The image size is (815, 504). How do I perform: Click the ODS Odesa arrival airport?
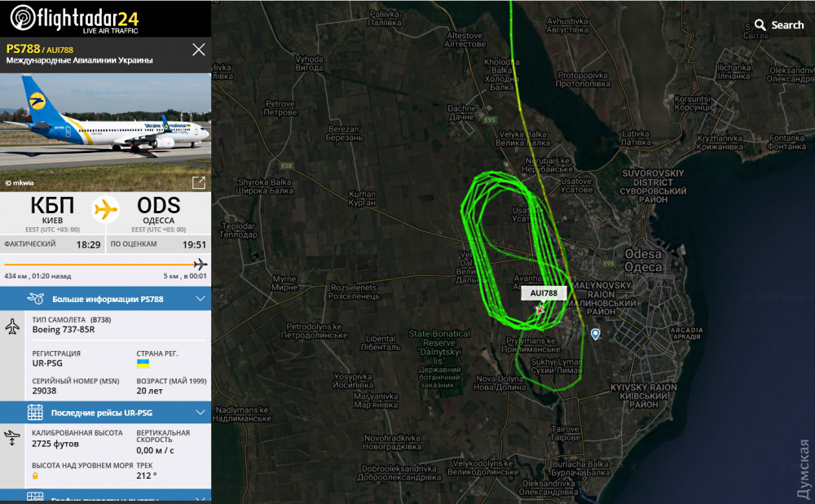[159, 213]
